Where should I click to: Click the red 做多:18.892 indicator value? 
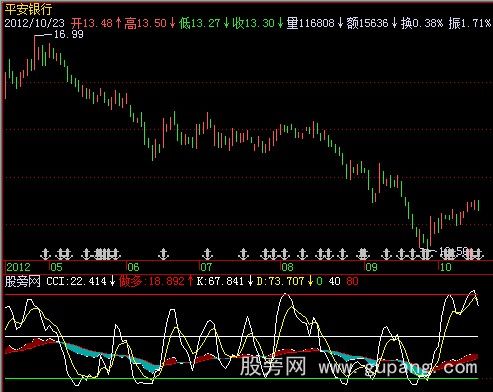152,281
